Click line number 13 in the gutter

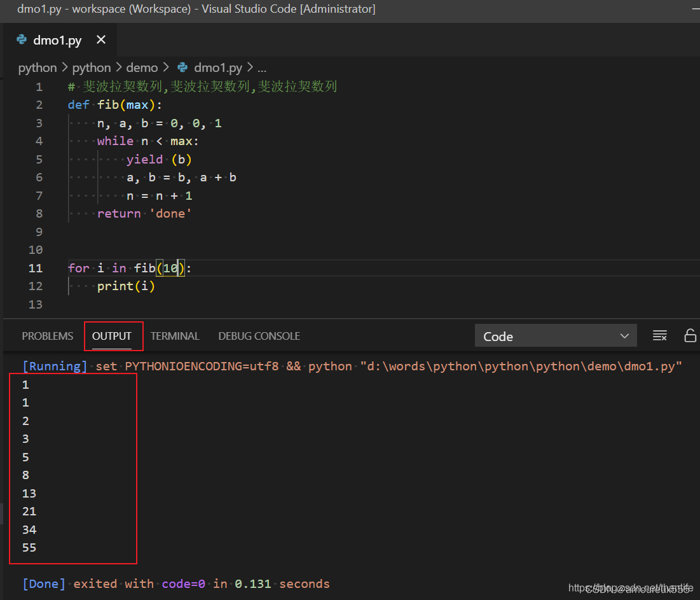[36, 304]
